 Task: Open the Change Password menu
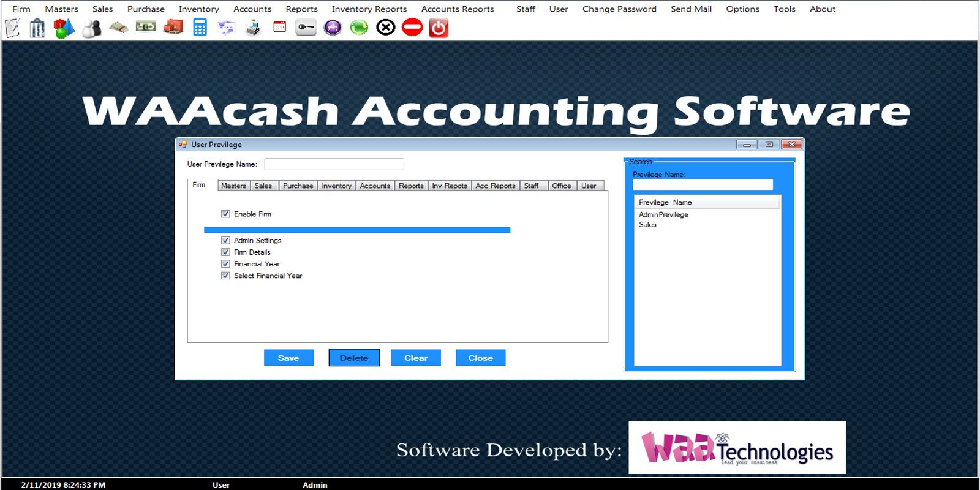pos(619,9)
